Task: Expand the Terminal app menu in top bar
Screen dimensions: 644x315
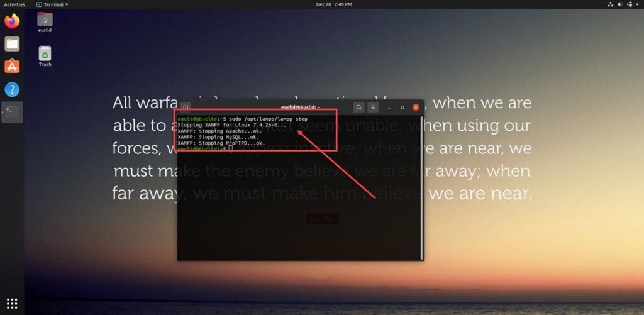Action: pyautogui.click(x=52, y=4)
